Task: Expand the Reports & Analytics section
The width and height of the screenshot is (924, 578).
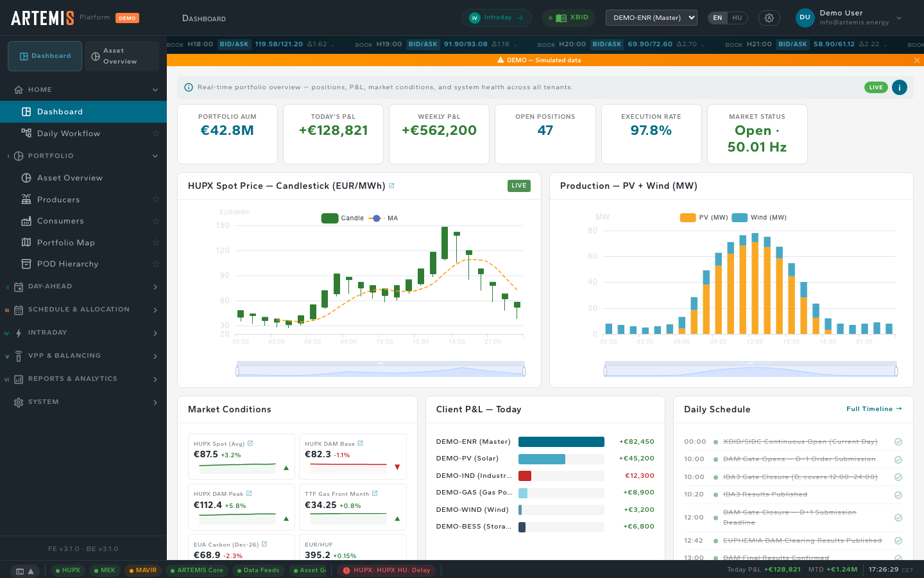Action: coord(83,379)
